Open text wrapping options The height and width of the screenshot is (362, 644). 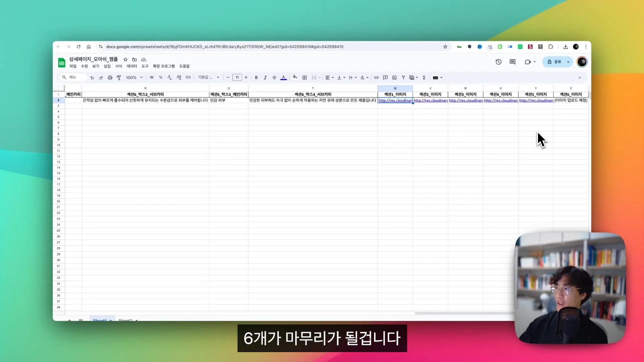[353, 77]
